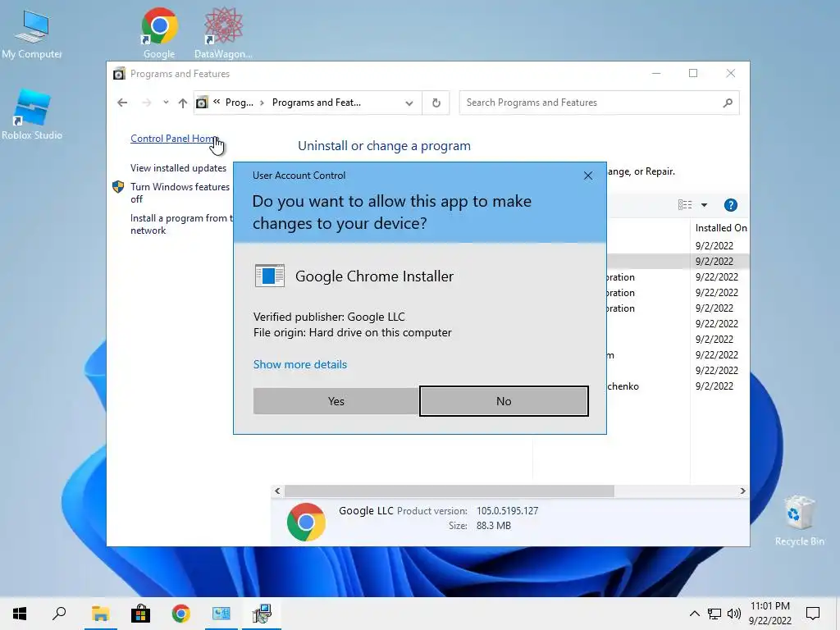Click the Search Programs and Features field

599,103
